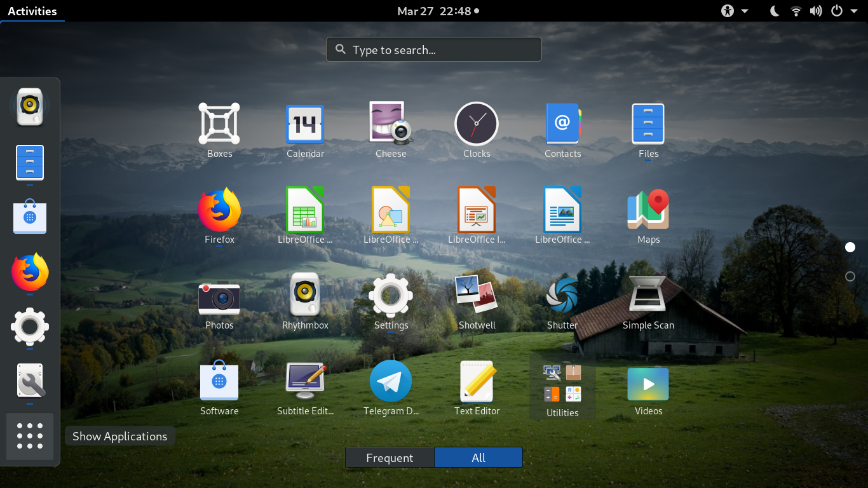Open Firefox from the dock
This screenshot has width=868, height=488.
(30, 271)
